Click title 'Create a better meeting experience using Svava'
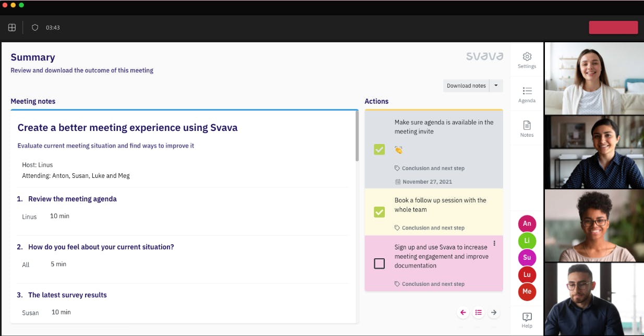This screenshot has height=336, width=644. click(128, 128)
